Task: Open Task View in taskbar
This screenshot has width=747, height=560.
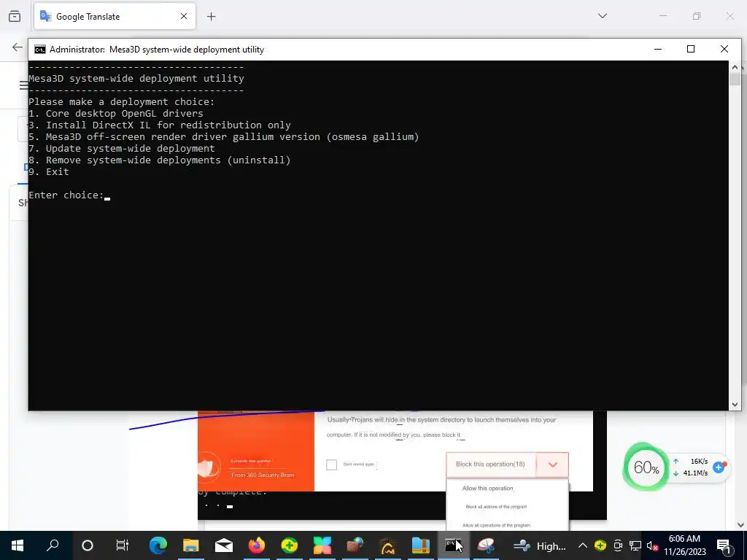Action: [123, 545]
